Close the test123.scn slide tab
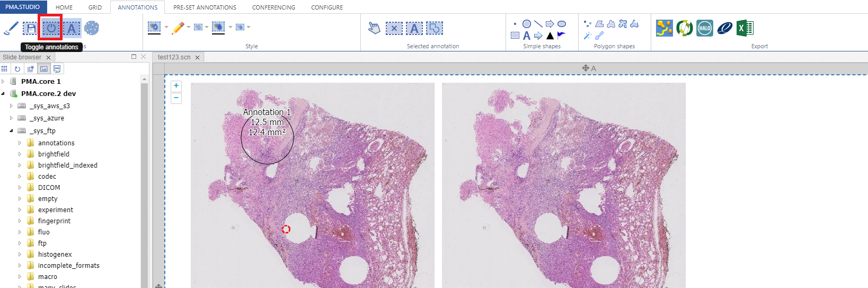868x288 pixels. coord(198,57)
